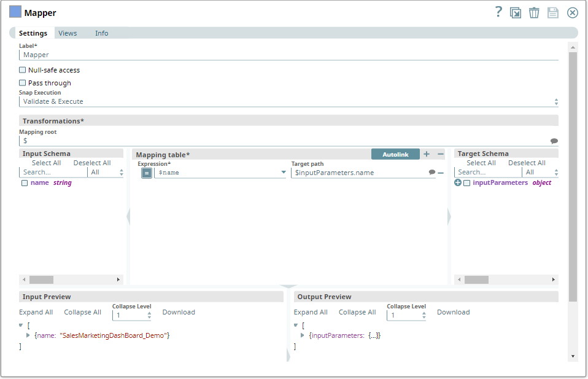This screenshot has width=588, height=379.
Task: Save the Mapper with disk icon
Action: click(x=553, y=13)
